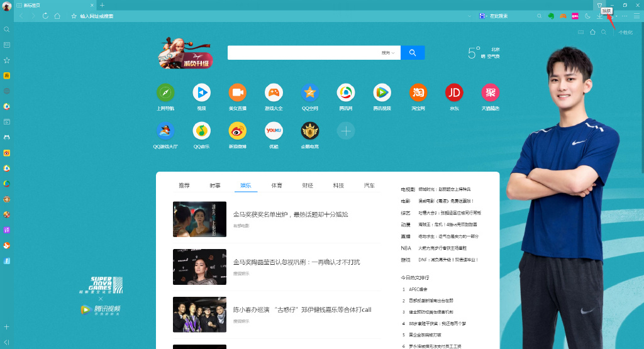Viewport: 644px width, 349px height.
Task: Open 金马奖陶晶莹否认忽视巩俐 headline
Action: click(x=297, y=262)
